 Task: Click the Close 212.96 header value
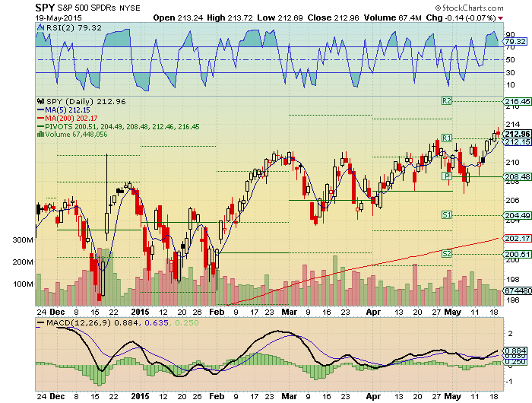[x=333, y=18]
